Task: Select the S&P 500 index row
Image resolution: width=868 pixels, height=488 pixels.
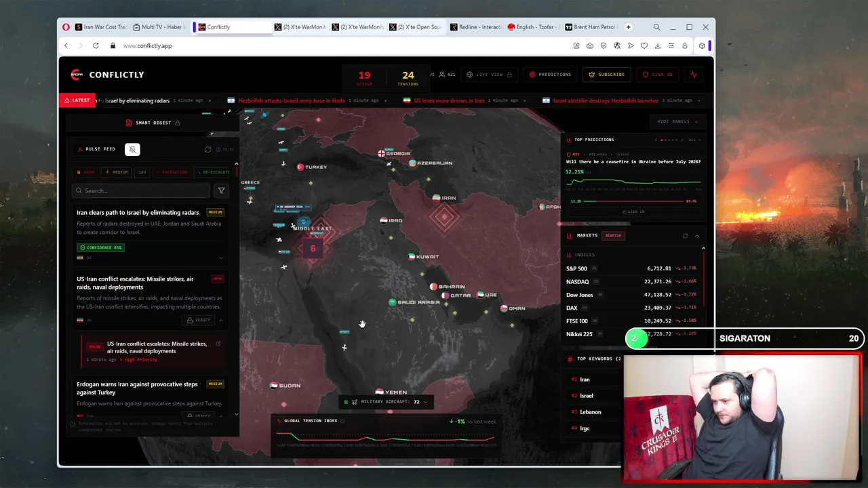Action: [631, 268]
